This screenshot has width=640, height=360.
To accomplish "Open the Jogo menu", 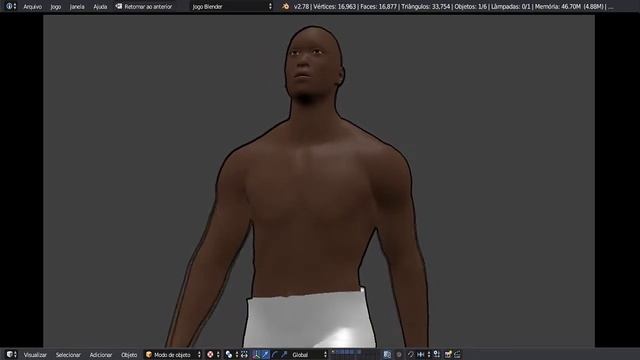I will tap(56, 7).
